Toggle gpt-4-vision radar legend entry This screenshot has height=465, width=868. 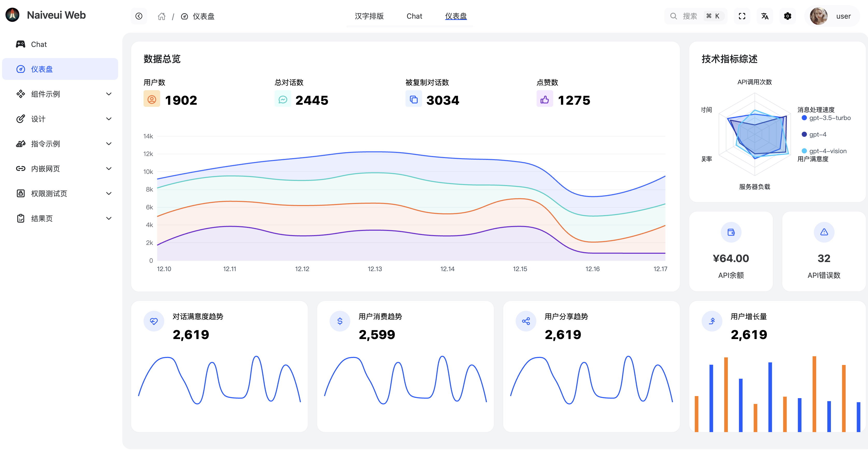(x=824, y=151)
